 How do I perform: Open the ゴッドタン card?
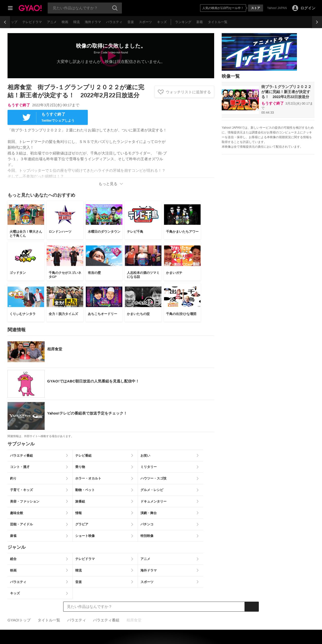[x=26, y=261]
